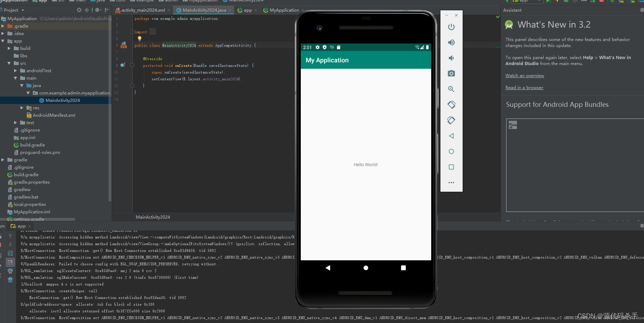
Task: Open Assistant panel settings gear
Action: coord(642,10)
